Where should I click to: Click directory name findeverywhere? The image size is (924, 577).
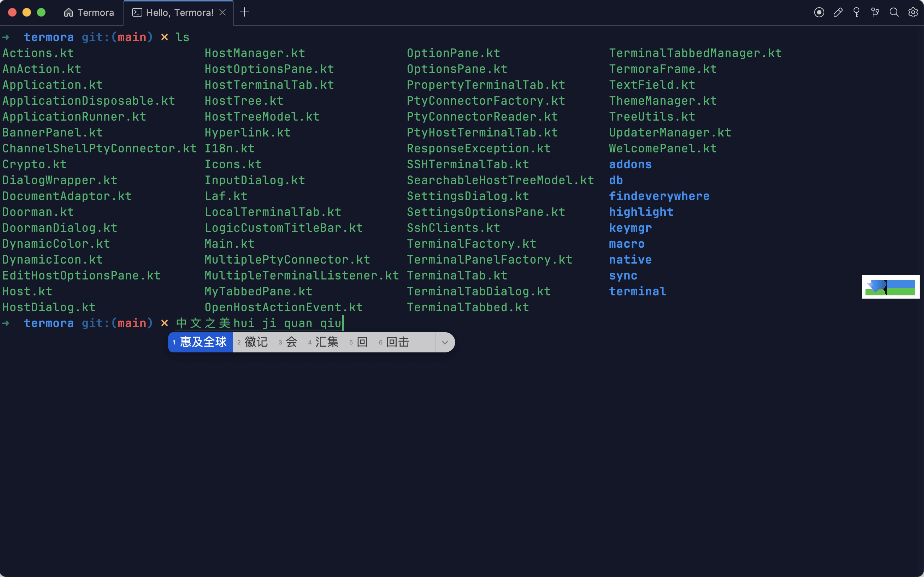click(659, 196)
